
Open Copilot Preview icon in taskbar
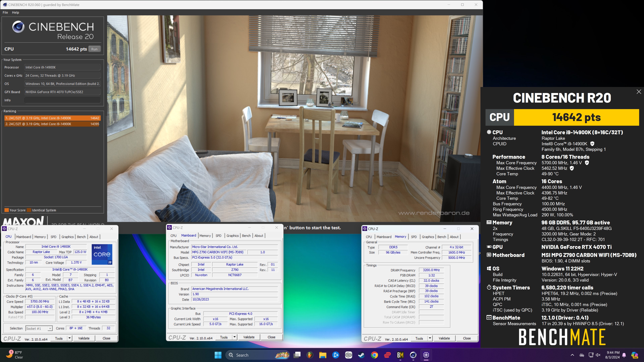[634, 355]
